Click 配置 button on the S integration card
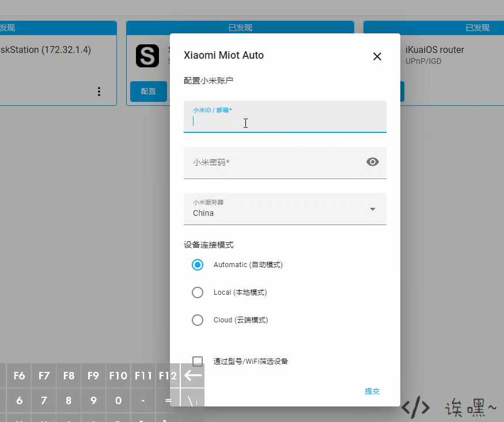The height and width of the screenshot is (422, 504). point(149,92)
